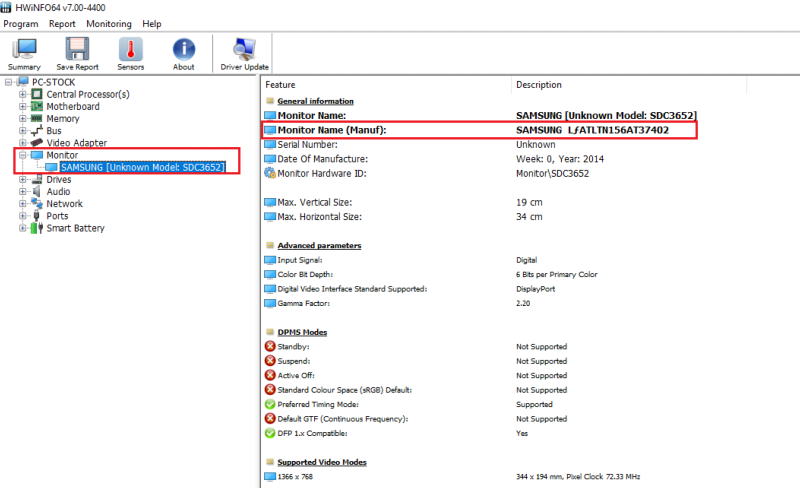Click the HWiNFO64 title bar app icon
This screenshot has height=488, width=800.
(6, 7)
